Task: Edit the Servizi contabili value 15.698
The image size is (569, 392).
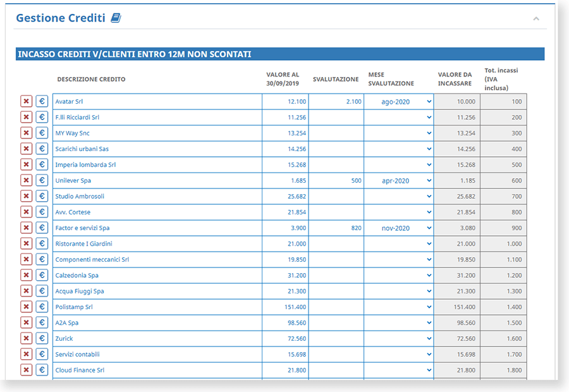Action: 285,354
